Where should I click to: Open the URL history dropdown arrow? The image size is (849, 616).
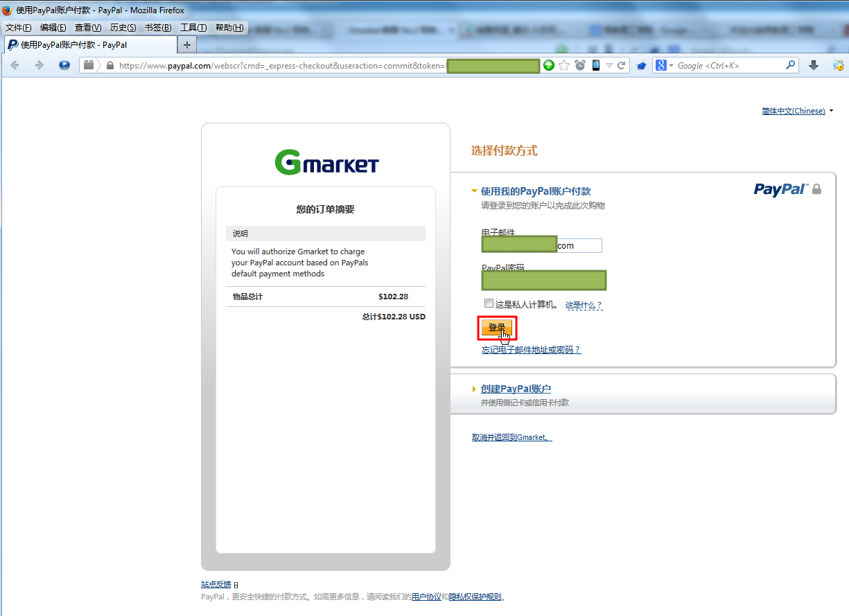pyautogui.click(x=610, y=65)
